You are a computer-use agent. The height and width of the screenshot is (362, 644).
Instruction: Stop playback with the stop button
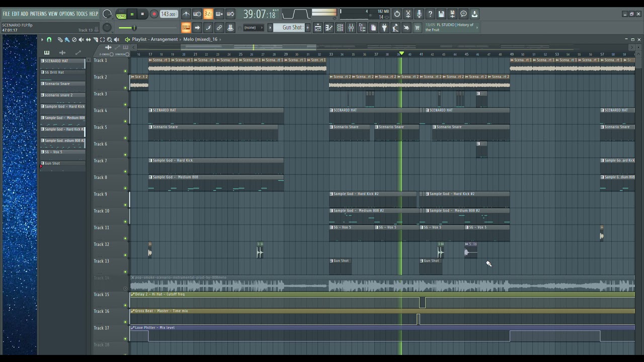pos(142,14)
